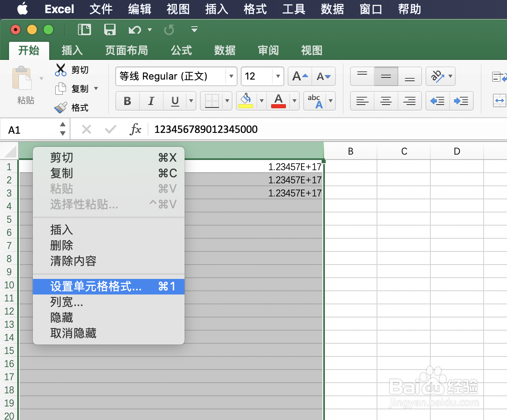Expand the border options dropdown arrow
Image resolution: width=507 pixels, height=420 pixels.
[x=227, y=101]
